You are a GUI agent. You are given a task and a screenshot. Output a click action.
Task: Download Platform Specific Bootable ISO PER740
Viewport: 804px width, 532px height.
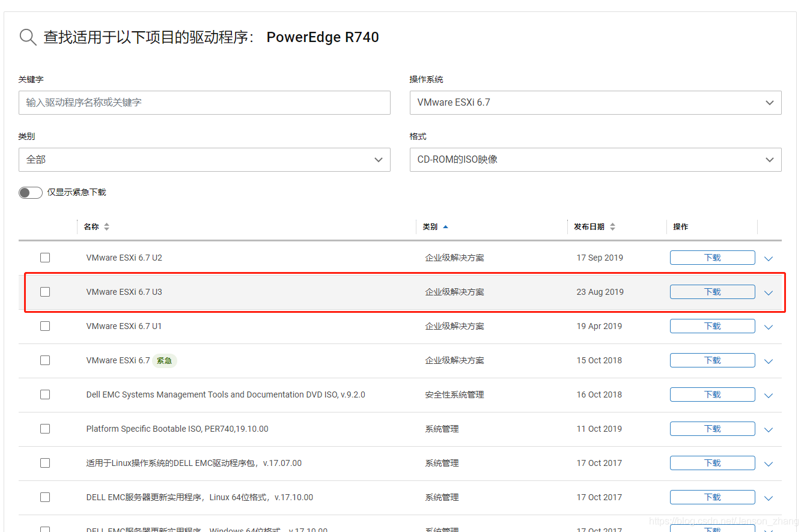pos(713,429)
